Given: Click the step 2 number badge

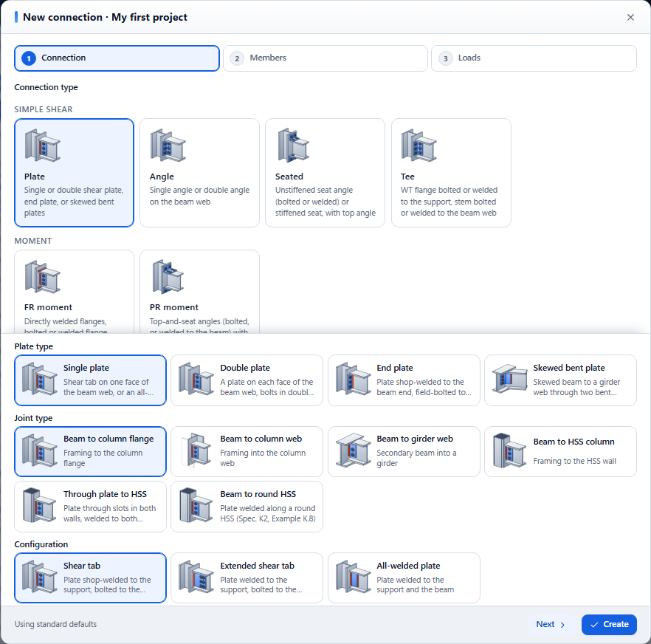Looking at the screenshot, I should click(x=237, y=58).
